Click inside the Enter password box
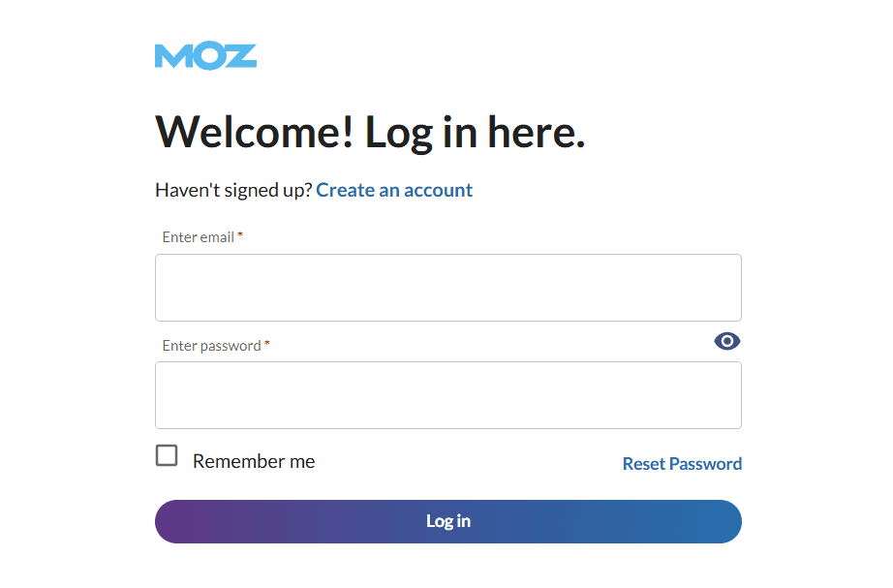This screenshot has height=588, width=893. click(447, 394)
